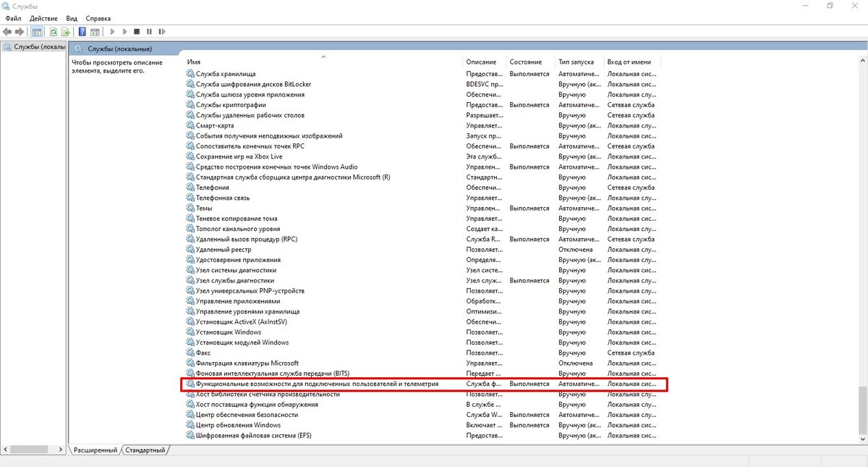This screenshot has width=868, height=467.
Task: Click the Restart Service toolbar icon
Action: click(161, 32)
